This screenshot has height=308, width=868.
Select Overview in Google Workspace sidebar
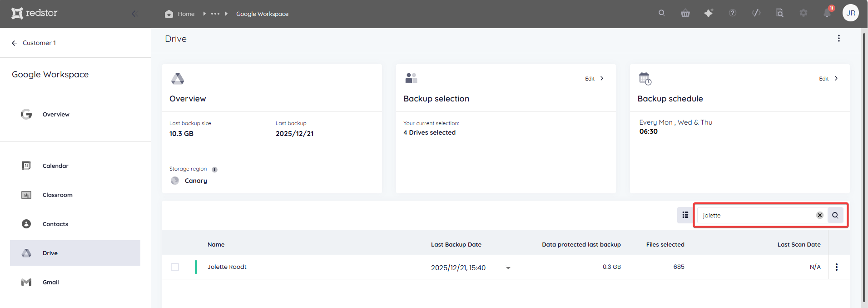click(75, 114)
